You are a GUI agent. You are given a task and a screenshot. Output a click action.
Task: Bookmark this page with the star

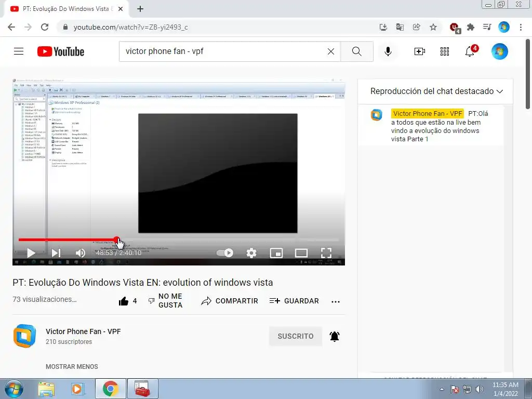pyautogui.click(x=433, y=27)
